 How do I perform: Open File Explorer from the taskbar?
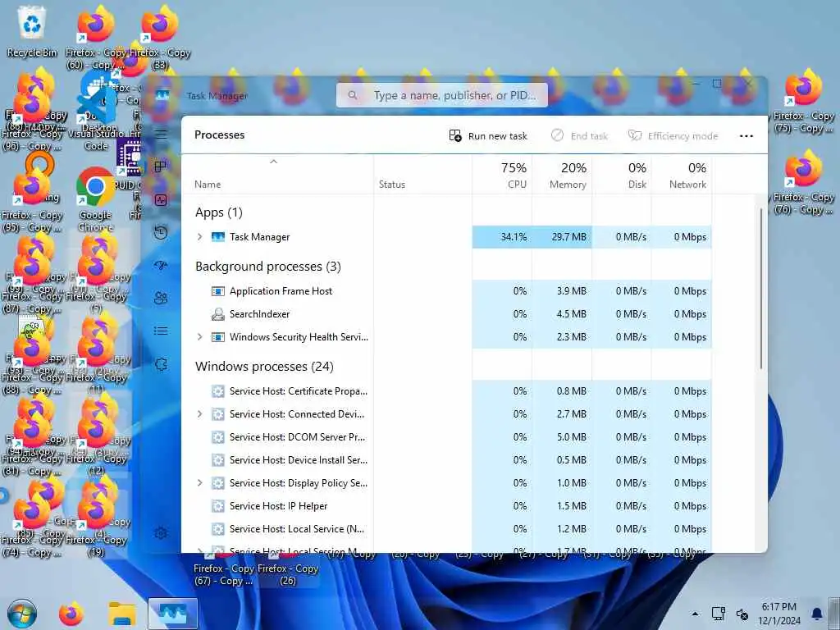(122, 614)
